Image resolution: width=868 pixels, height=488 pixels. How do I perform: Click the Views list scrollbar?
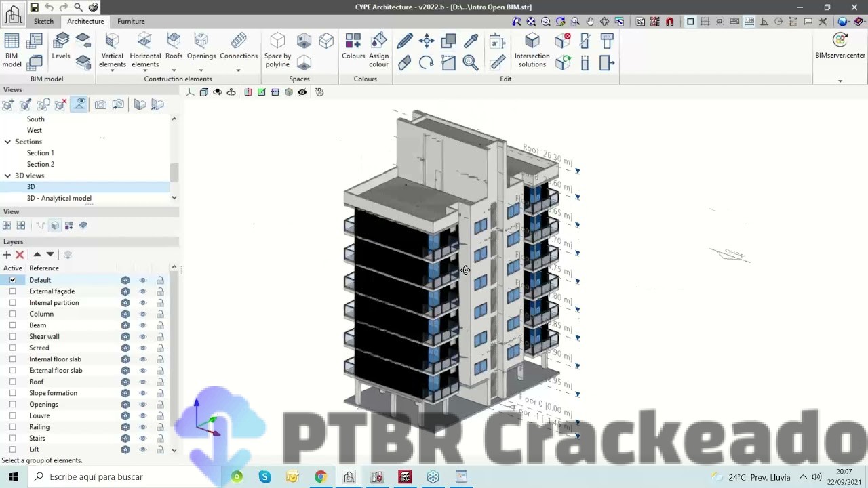point(174,172)
